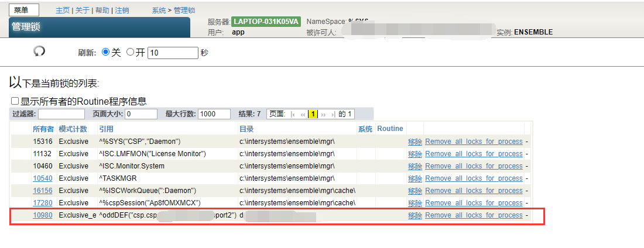Click the refresh circular arrow icon

pos(39,51)
